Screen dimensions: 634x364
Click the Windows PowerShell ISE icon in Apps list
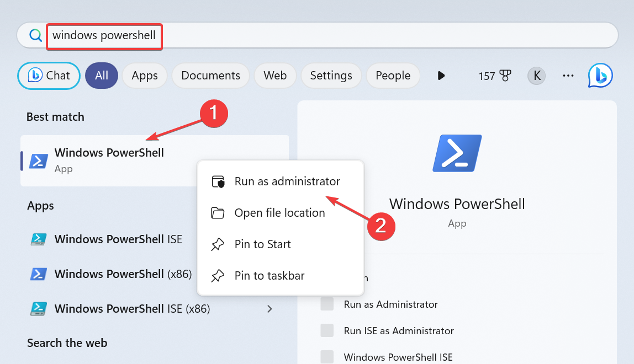tap(38, 239)
